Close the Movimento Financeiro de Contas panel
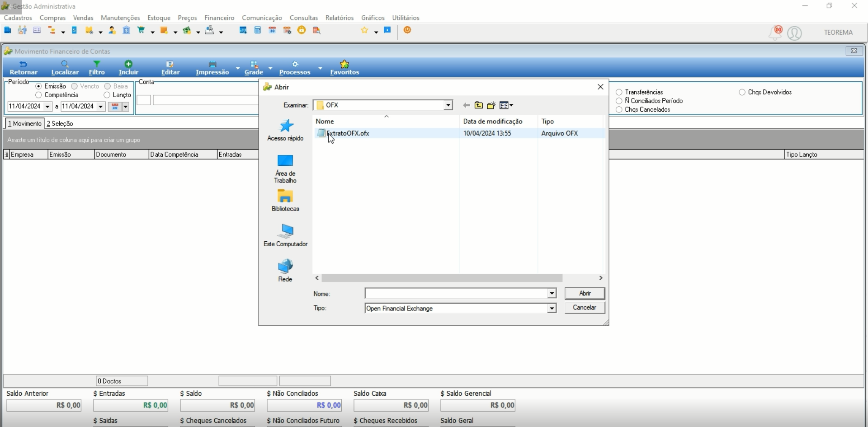The width and height of the screenshot is (868, 427). click(854, 51)
